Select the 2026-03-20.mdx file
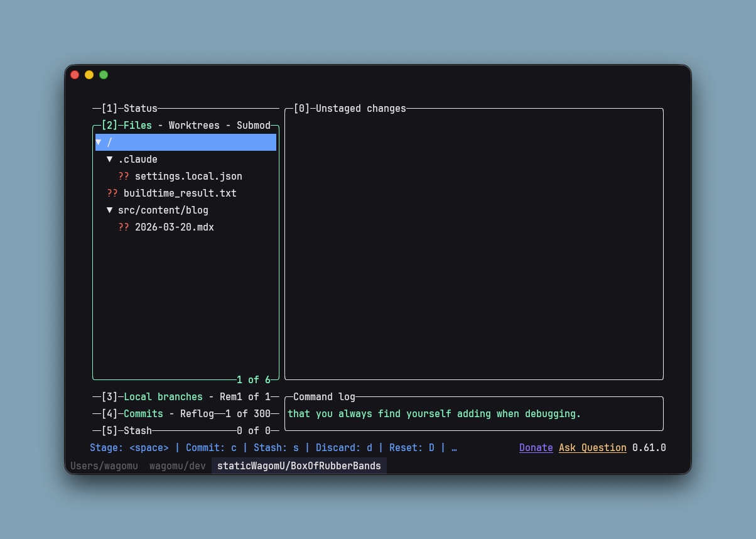This screenshot has height=539, width=756. point(174,227)
